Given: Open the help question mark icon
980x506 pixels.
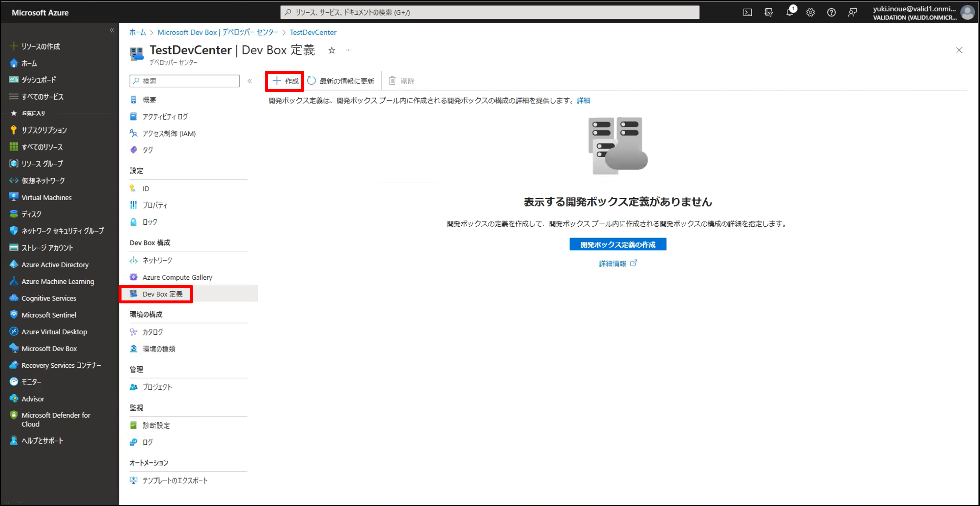Looking at the screenshot, I should 831,13.
